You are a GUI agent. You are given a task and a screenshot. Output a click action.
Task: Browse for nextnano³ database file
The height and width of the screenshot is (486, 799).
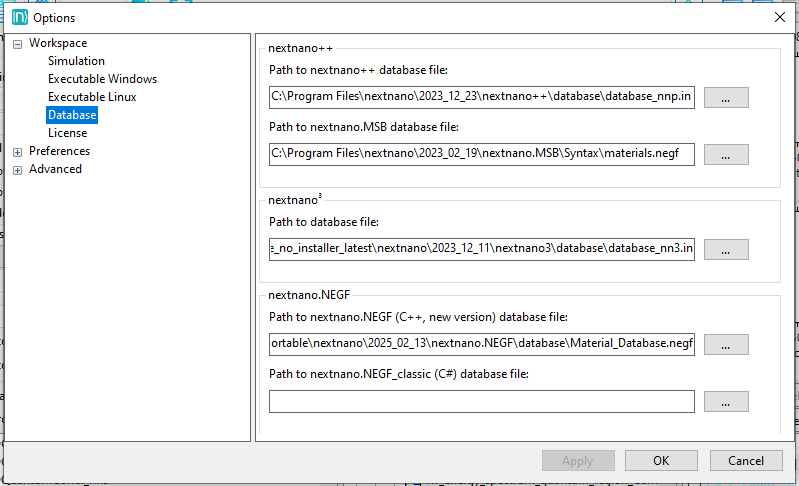tap(726, 250)
